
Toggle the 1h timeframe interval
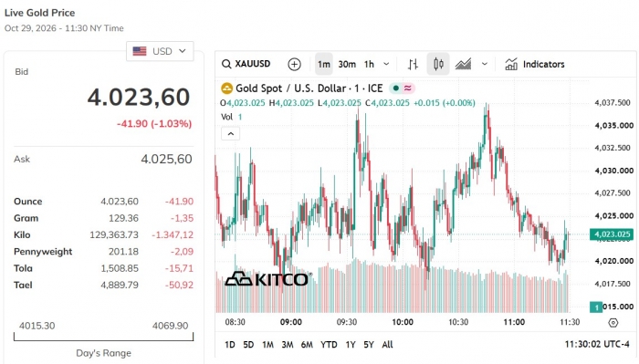[369, 64]
